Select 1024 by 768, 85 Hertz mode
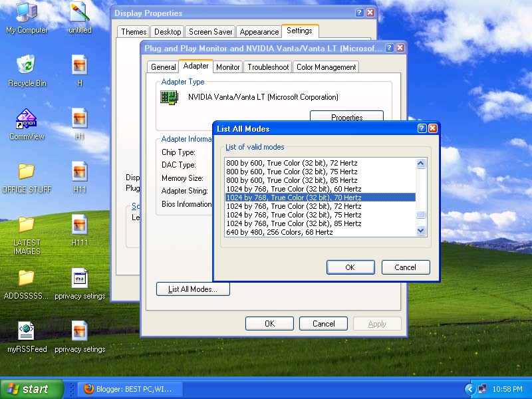 pyautogui.click(x=321, y=223)
